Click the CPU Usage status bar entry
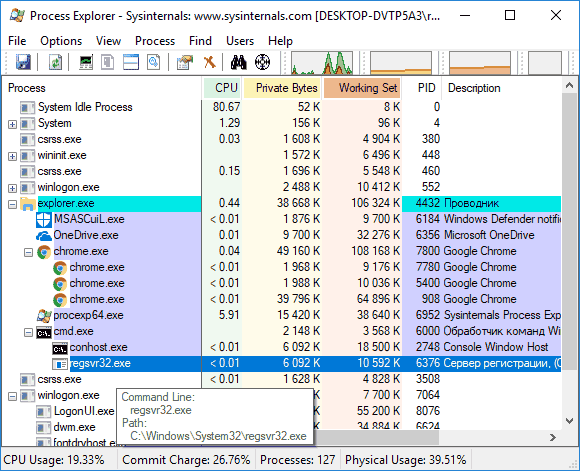The height and width of the screenshot is (471, 580). (x=54, y=460)
